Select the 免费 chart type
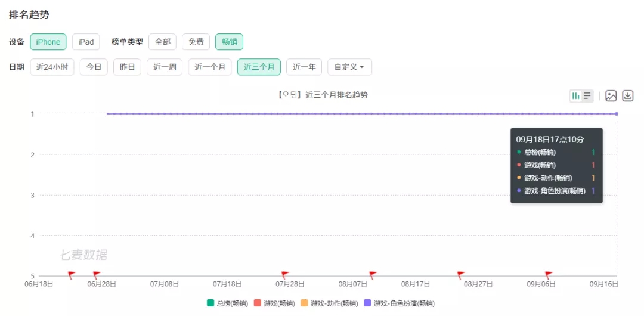 (196, 42)
